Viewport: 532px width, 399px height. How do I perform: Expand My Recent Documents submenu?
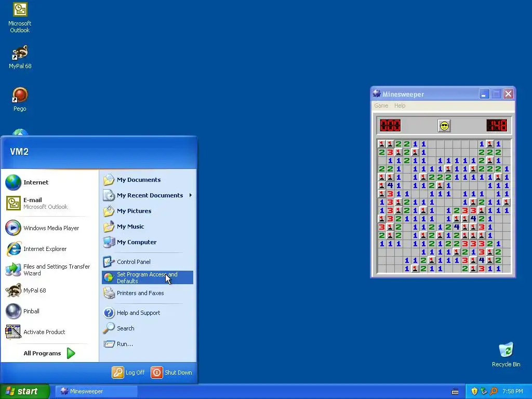click(147, 195)
